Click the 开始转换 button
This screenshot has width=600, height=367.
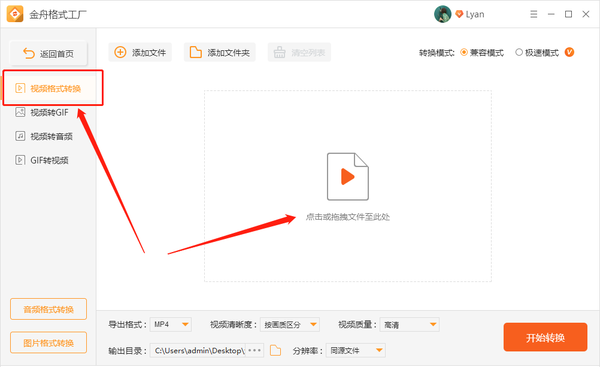point(545,337)
